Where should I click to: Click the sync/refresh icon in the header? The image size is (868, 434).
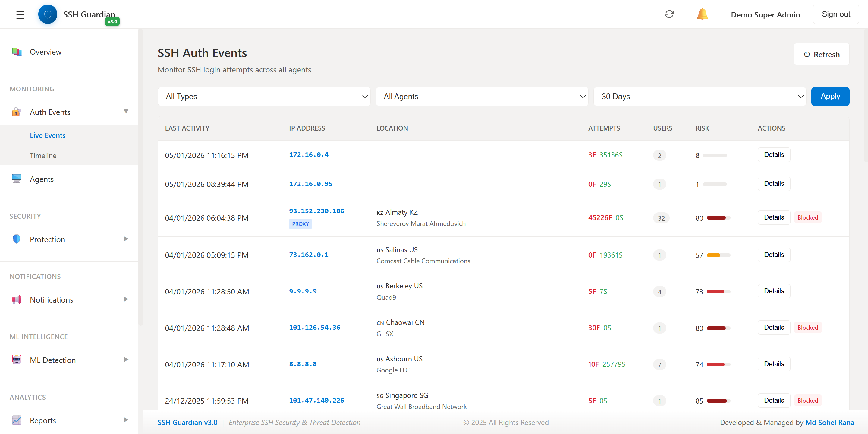click(x=669, y=14)
